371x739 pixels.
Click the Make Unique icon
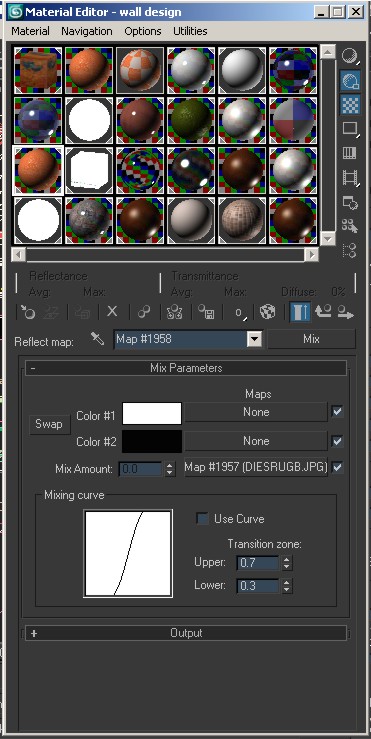[175, 312]
